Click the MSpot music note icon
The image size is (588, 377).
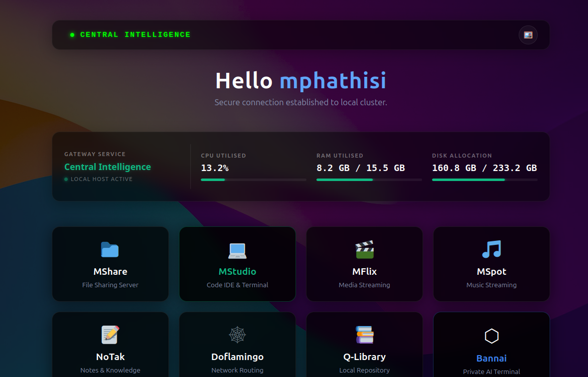[492, 249]
